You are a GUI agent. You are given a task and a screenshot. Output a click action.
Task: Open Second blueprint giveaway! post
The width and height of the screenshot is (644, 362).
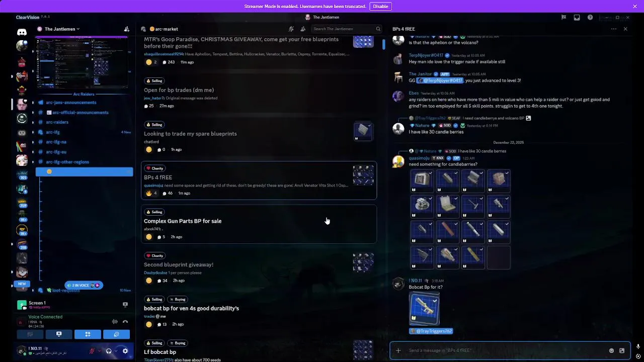pos(259,268)
